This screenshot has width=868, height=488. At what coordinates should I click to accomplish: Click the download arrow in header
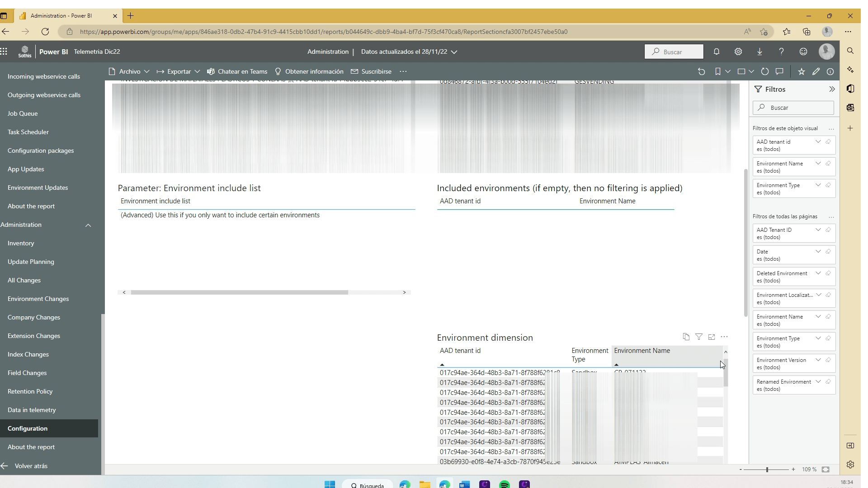(x=759, y=52)
